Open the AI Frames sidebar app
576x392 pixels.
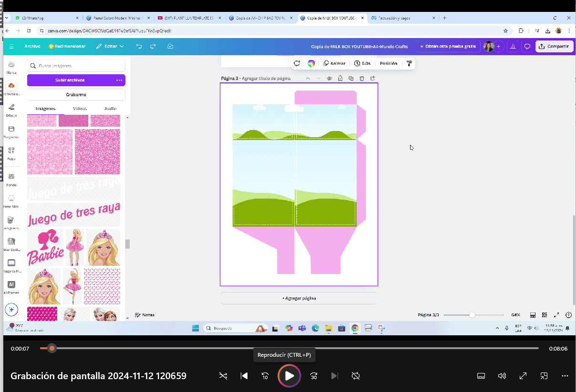[11, 288]
